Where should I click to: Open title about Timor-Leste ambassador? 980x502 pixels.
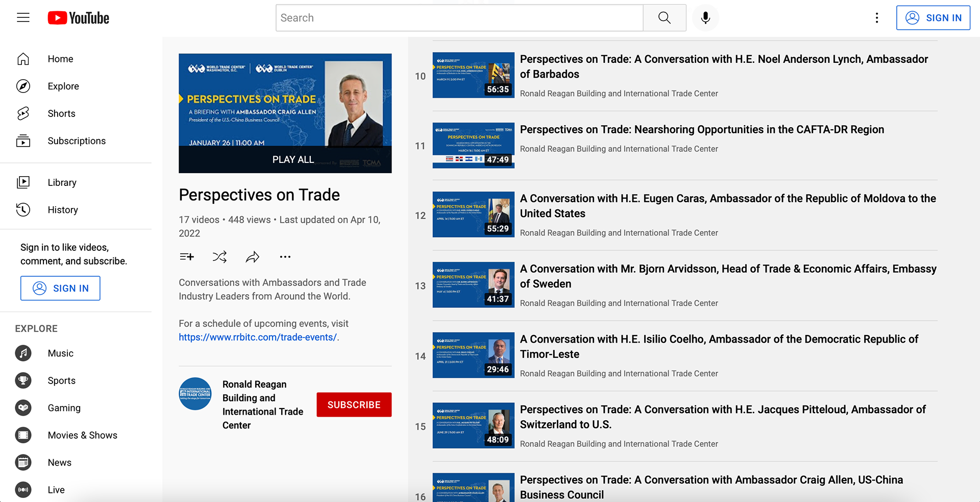coord(719,347)
